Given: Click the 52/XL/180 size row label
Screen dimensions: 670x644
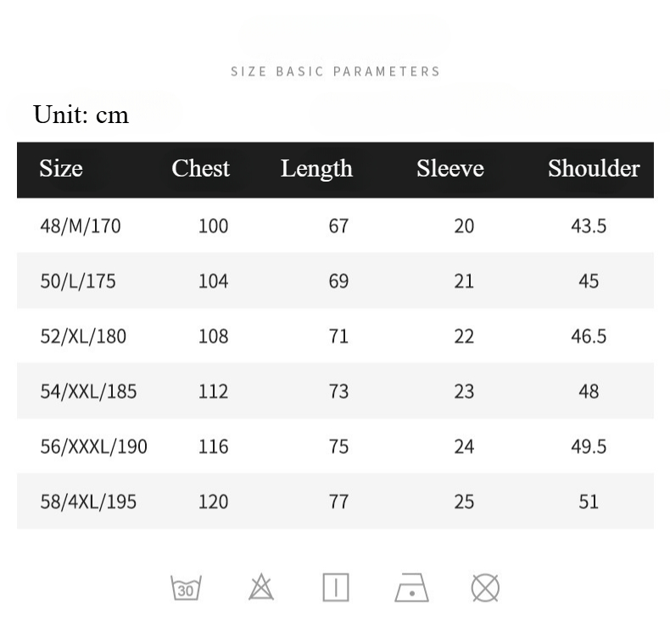Looking at the screenshot, I should [x=83, y=336].
